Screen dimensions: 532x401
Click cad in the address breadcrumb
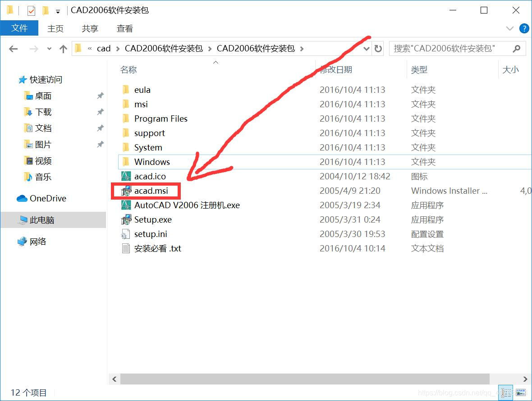pos(104,49)
